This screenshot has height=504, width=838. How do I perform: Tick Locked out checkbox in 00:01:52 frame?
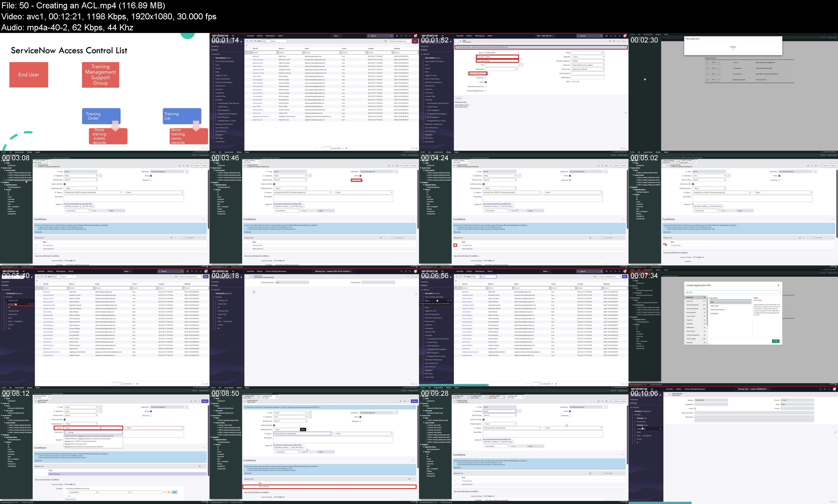486,78
